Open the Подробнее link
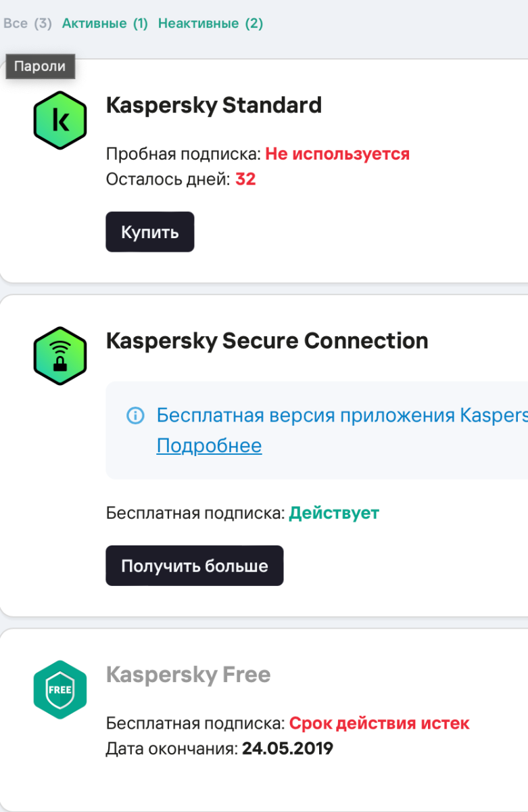 [209, 446]
